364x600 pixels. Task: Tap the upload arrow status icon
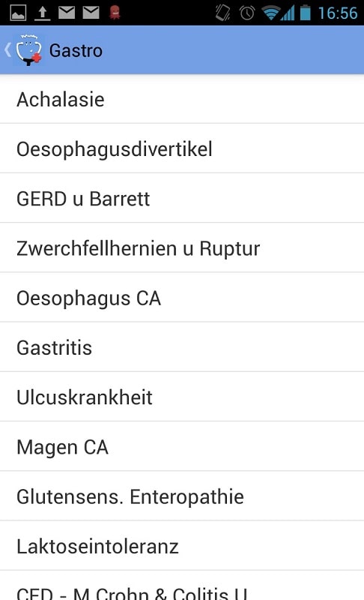(43, 13)
